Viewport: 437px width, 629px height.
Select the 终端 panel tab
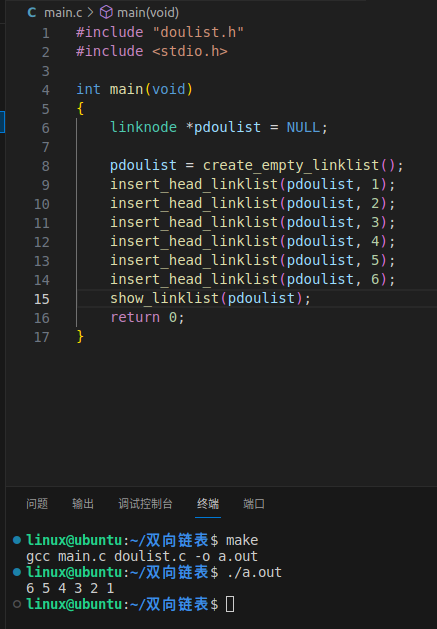pos(208,504)
